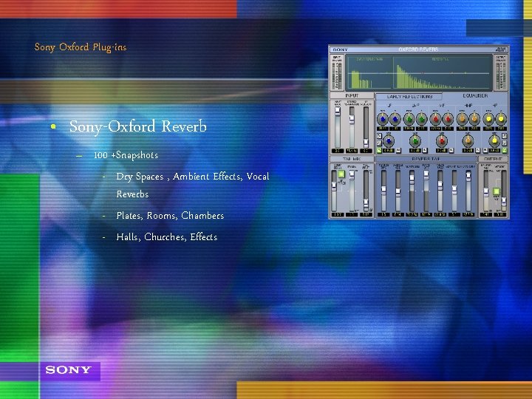Click the reverb tail decay graph display
The image size is (532, 399).
point(443,72)
